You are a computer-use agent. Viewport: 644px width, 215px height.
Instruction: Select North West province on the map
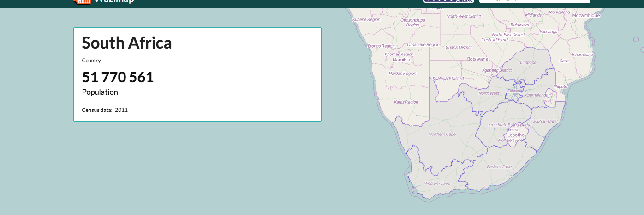(489, 93)
